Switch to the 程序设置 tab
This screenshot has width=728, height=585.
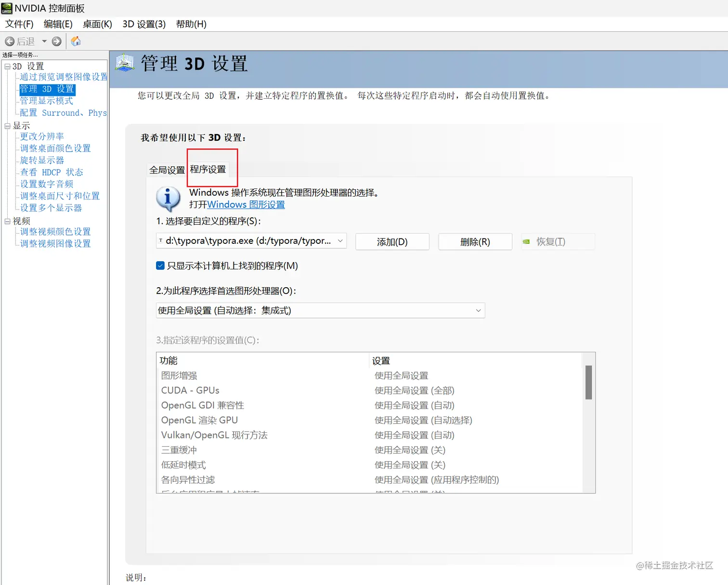[208, 169]
